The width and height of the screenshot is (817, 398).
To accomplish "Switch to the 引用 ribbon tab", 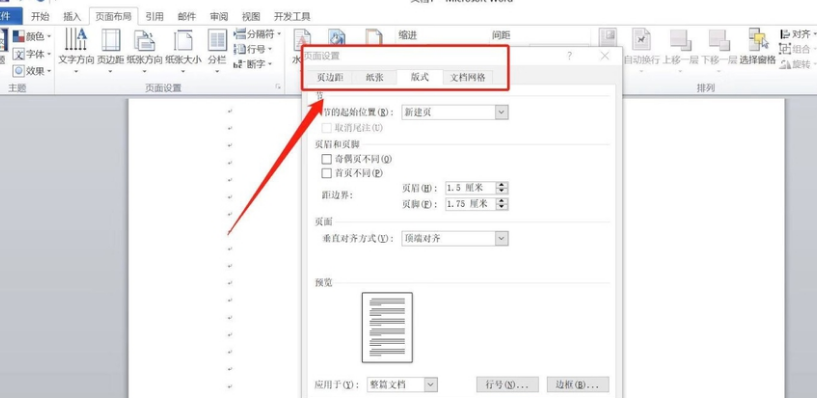I will (154, 16).
